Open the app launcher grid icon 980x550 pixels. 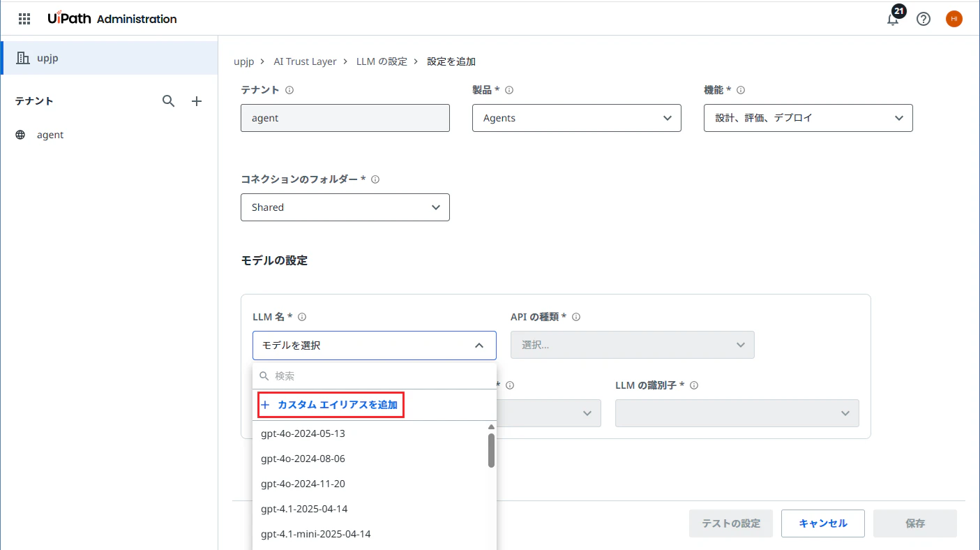click(24, 19)
